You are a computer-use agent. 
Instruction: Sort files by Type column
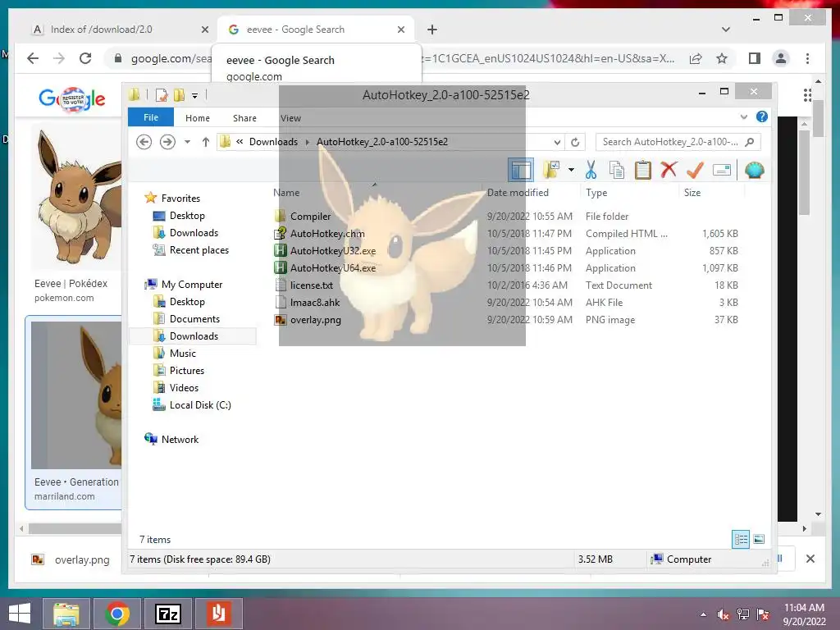[x=596, y=193]
